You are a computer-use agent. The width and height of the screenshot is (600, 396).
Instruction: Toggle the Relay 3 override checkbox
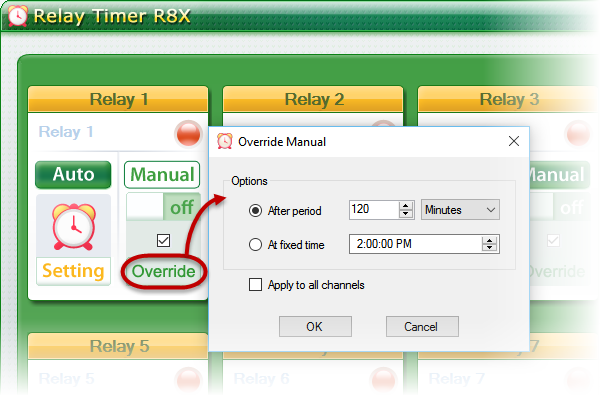click(553, 240)
